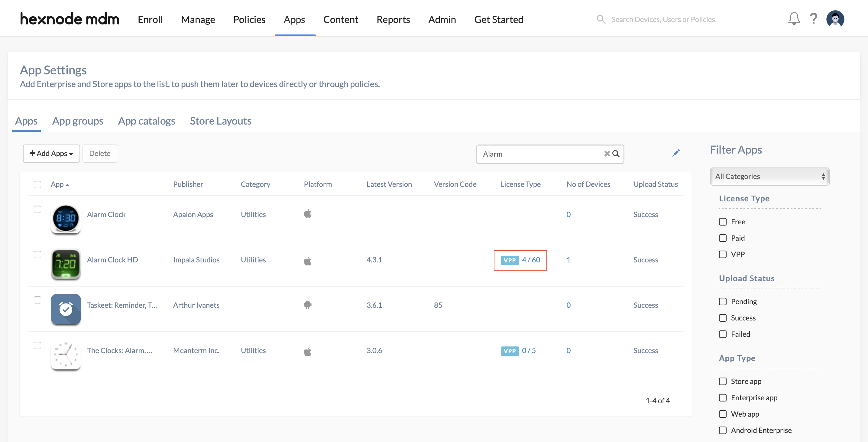Click the 0 / 5 license count
The width and height of the screenshot is (868, 442).
[529, 350]
